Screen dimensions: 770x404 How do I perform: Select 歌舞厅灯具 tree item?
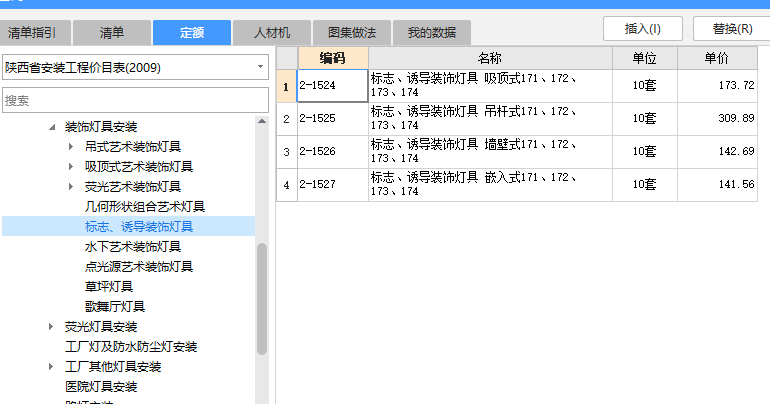(x=115, y=307)
